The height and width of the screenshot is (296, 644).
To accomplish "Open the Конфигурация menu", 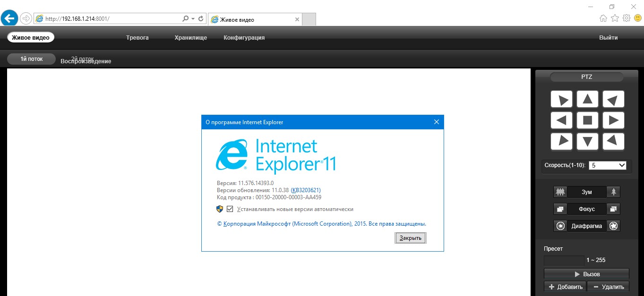I will tap(244, 38).
